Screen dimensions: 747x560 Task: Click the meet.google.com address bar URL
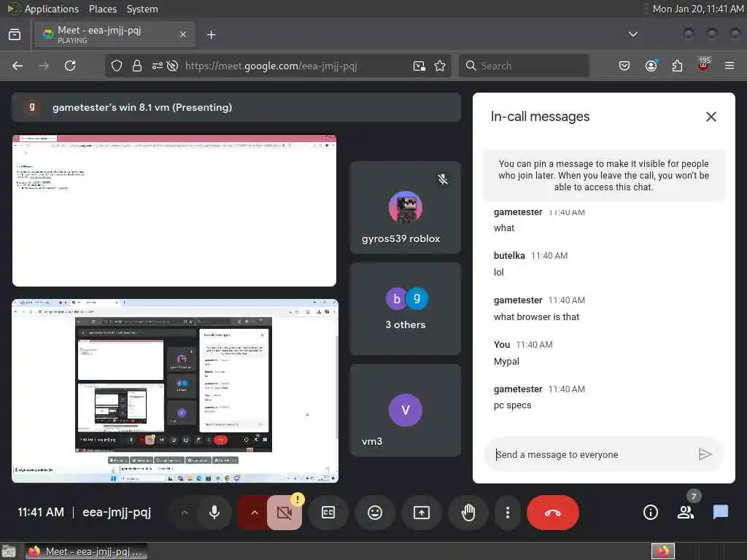(271, 66)
